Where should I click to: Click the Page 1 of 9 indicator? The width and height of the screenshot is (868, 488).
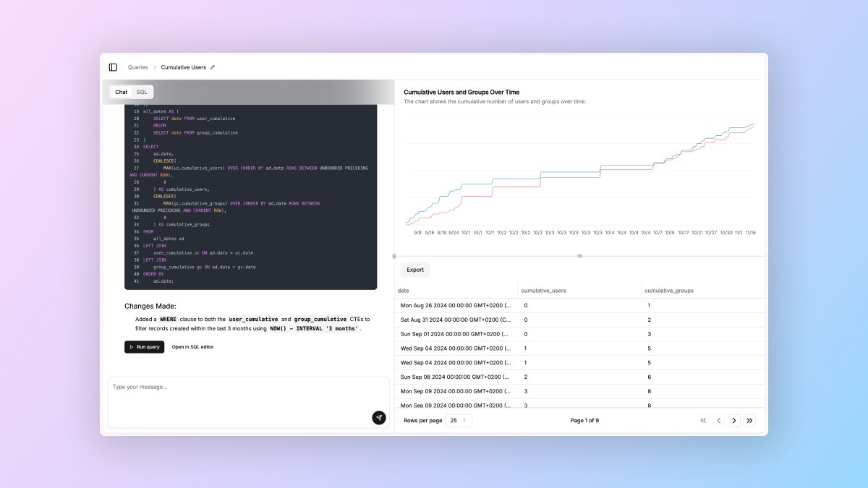[584, 420]
